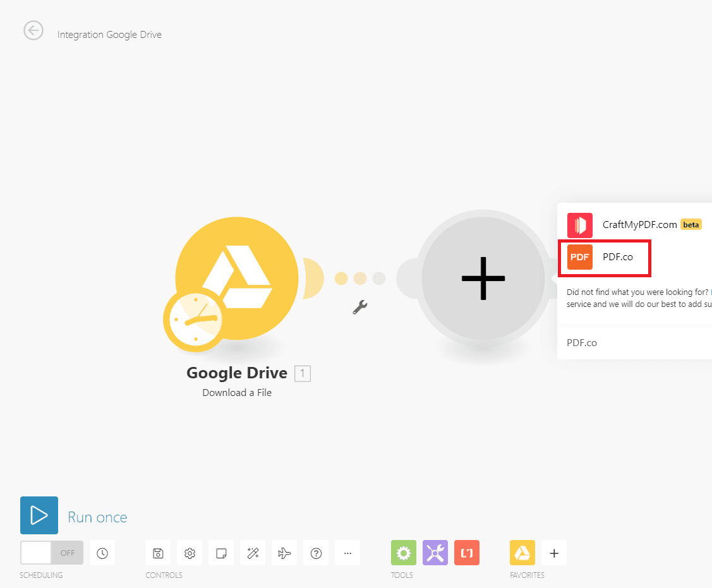Click the wrench icon between modules

(360, 308)
